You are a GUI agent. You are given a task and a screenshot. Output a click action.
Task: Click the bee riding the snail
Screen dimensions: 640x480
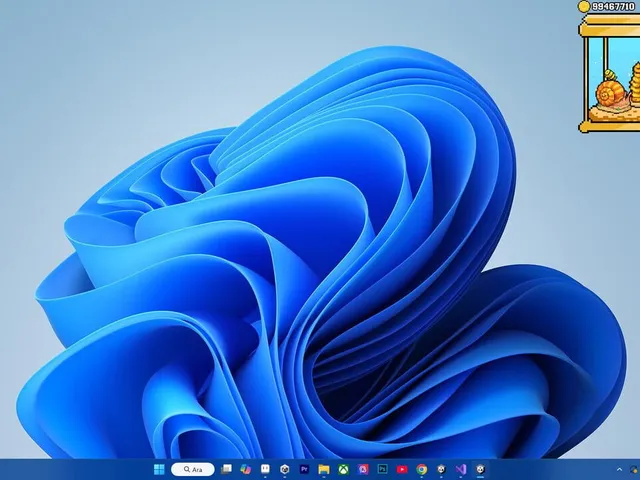click(610, 75)
